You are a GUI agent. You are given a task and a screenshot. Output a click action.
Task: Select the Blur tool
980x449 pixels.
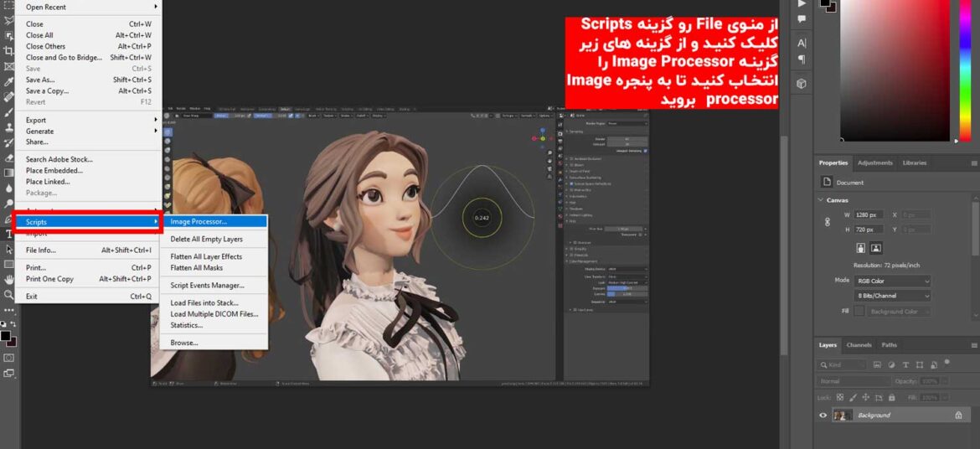tap(8, 188)
